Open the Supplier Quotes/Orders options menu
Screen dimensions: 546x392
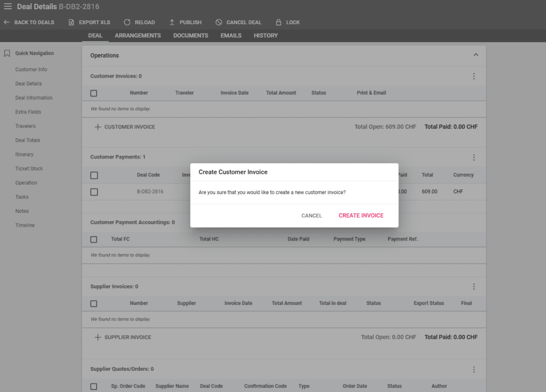click(x=473, y=369)
